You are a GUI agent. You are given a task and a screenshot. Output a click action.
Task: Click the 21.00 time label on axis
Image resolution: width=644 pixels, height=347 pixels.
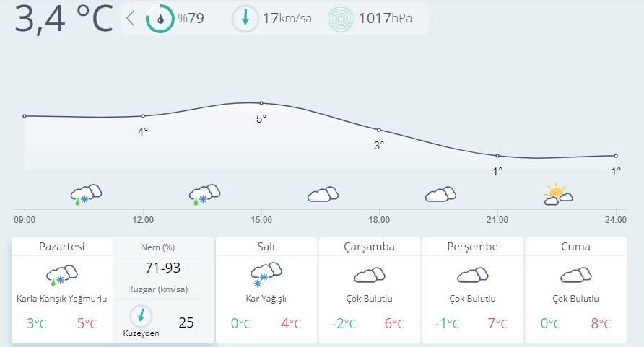pos(497,219)
